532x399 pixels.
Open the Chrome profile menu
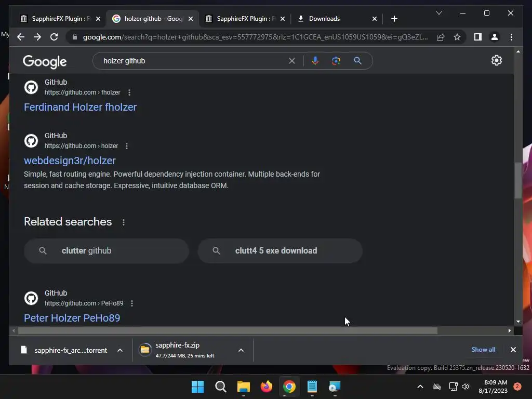click(495, 37)
